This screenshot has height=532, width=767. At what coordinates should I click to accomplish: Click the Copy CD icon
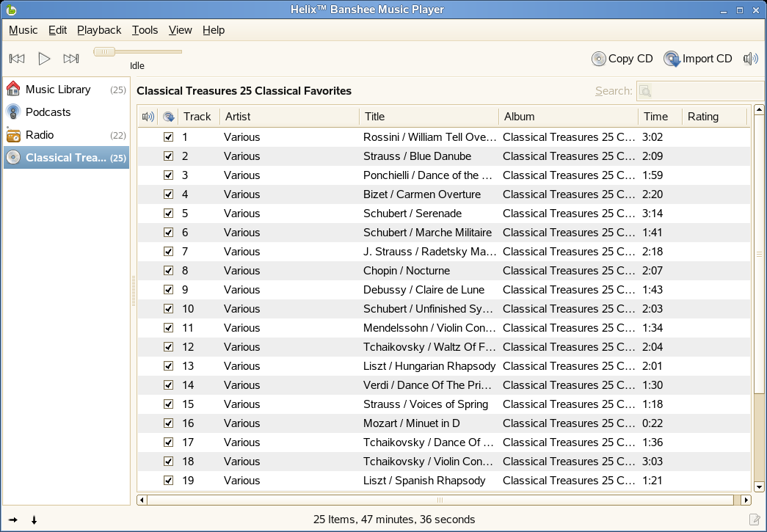pos(599,59)
